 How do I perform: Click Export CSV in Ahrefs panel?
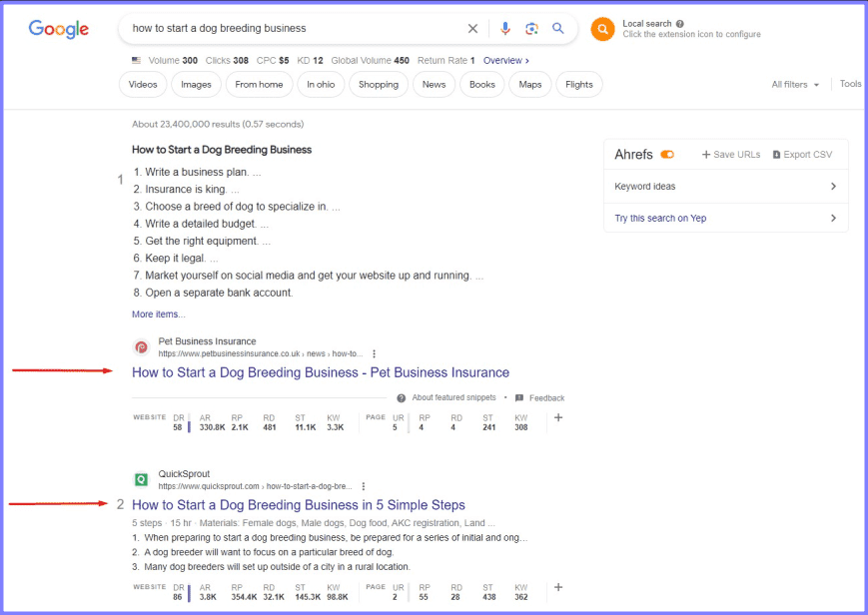[x=802, y=155]
